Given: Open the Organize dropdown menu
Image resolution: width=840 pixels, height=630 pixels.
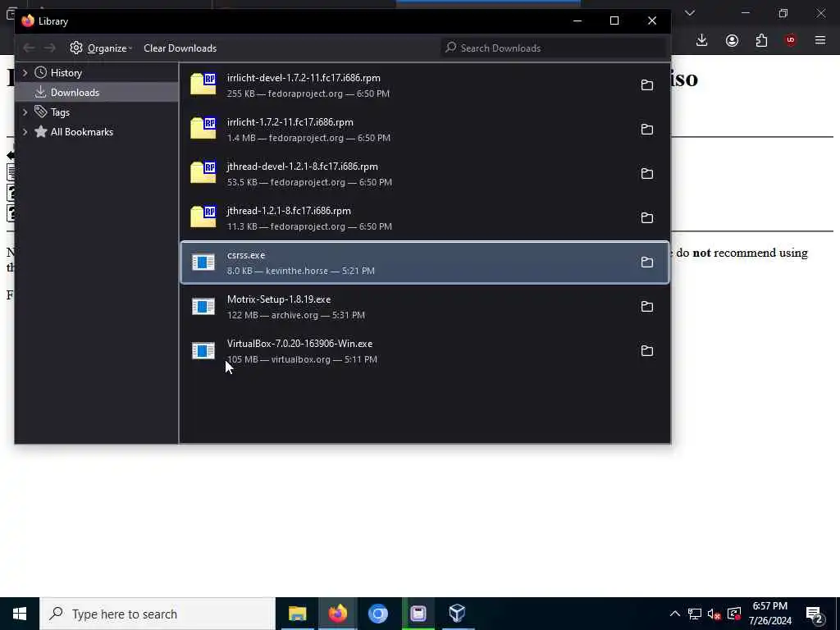Looking at the screenshot, I should pyautogui.click(x=101, y=48).
